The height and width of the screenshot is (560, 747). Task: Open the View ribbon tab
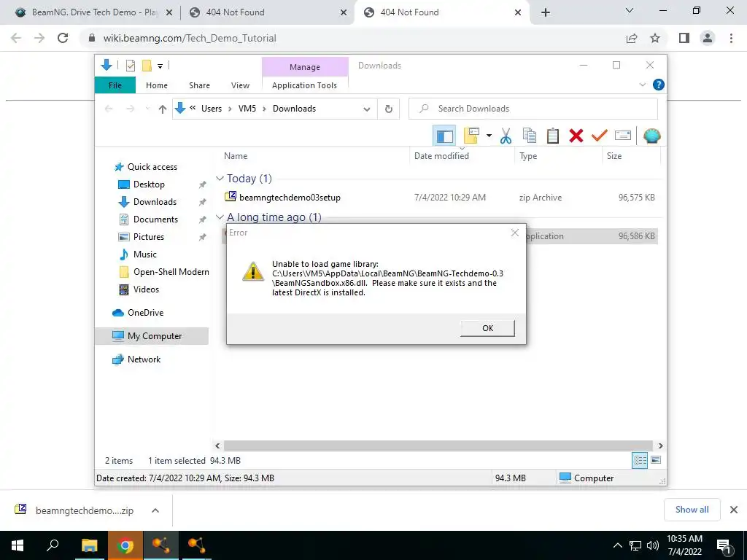point(240,85)
